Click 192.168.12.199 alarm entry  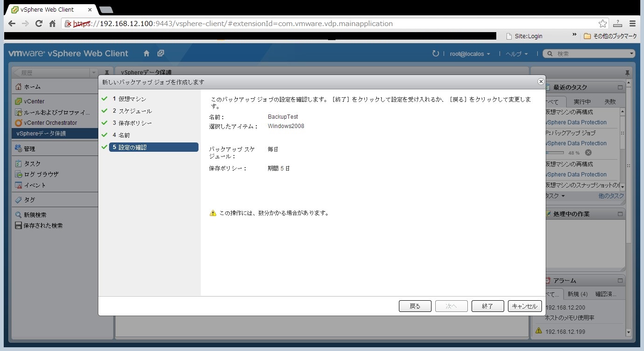(565, 331)
